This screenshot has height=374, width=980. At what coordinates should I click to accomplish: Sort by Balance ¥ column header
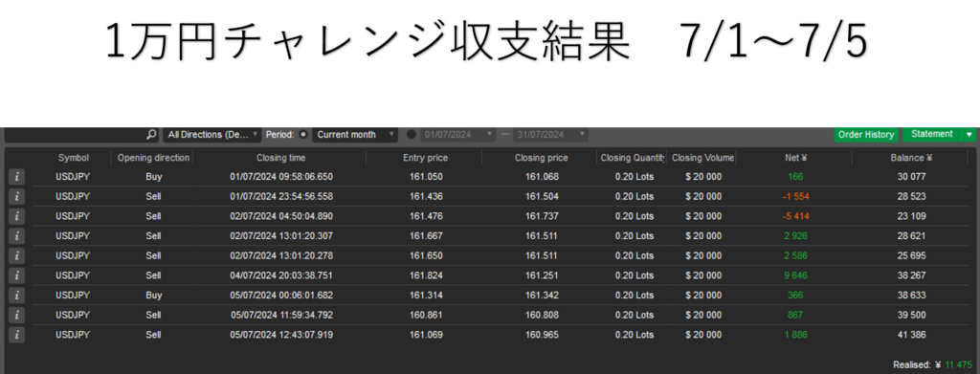911,158
